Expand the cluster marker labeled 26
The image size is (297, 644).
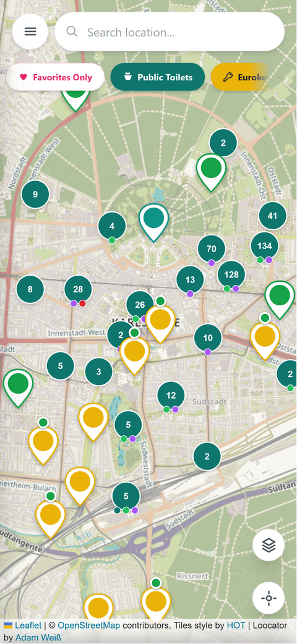pos(140,305)
